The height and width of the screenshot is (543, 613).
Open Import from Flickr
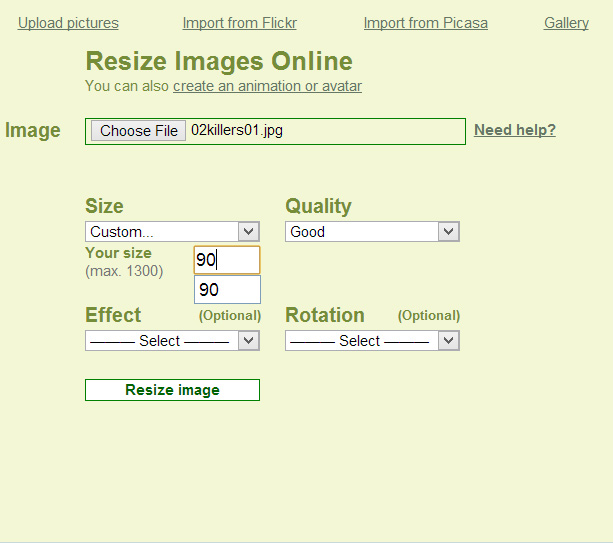coord(240,23)
